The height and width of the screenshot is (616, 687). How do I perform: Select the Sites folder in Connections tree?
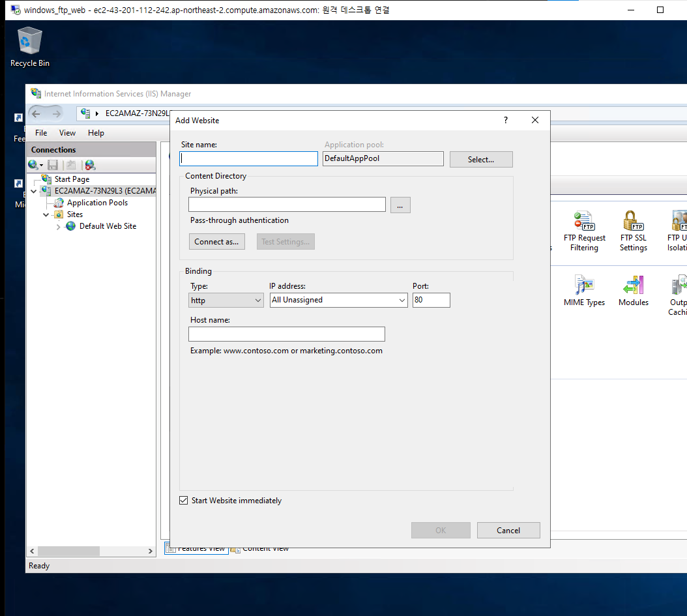click(x=75, y=214)
